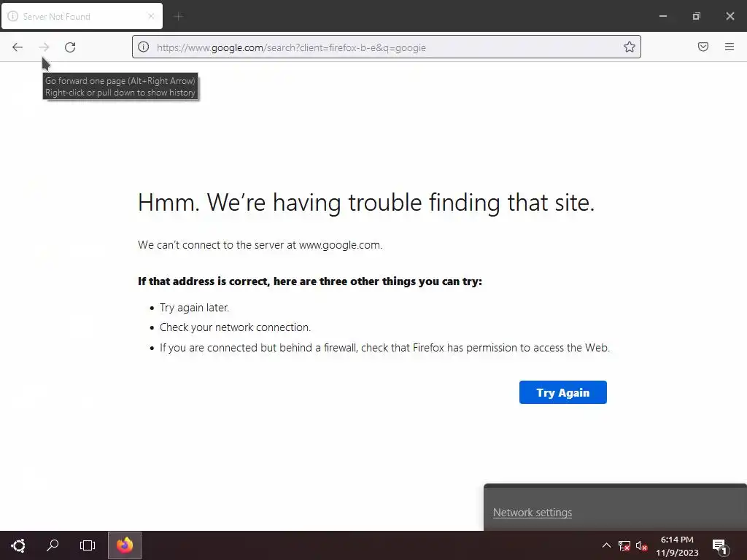
Task: Click the Try Again button
Action: click(x=562, y=392)
